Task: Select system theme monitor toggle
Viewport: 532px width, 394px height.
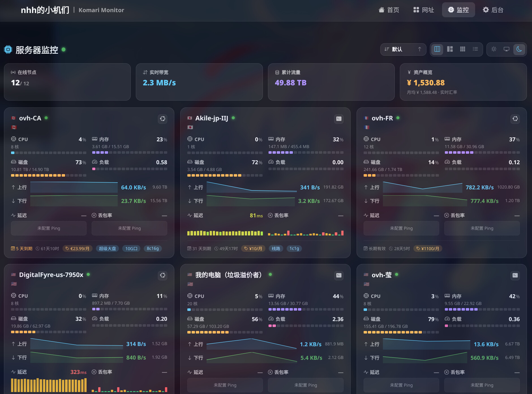Action: (507, 49)
